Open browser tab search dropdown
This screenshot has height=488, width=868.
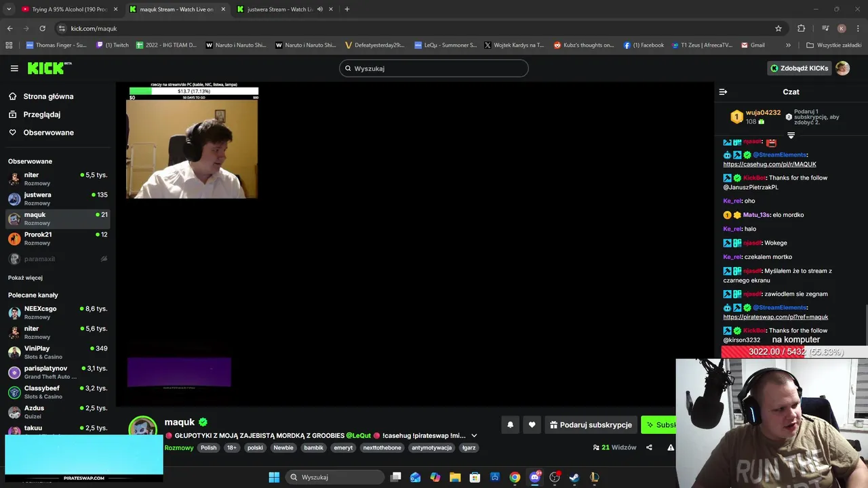click(9, 9)
